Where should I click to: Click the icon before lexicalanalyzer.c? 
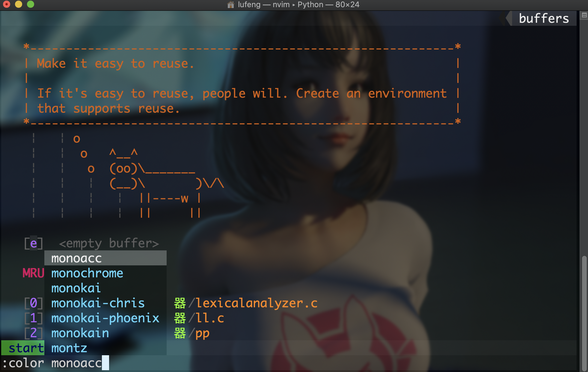click(x=180, y=303)
